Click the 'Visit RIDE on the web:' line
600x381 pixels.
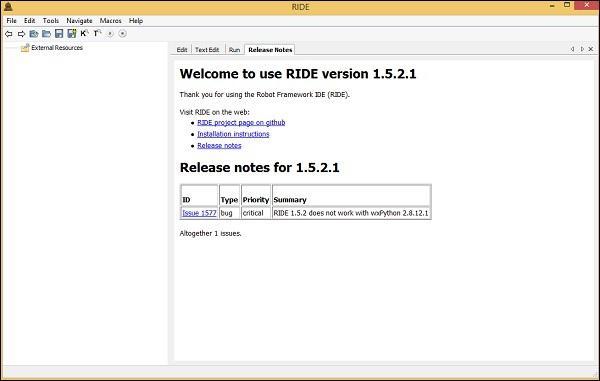click(214, 112)
